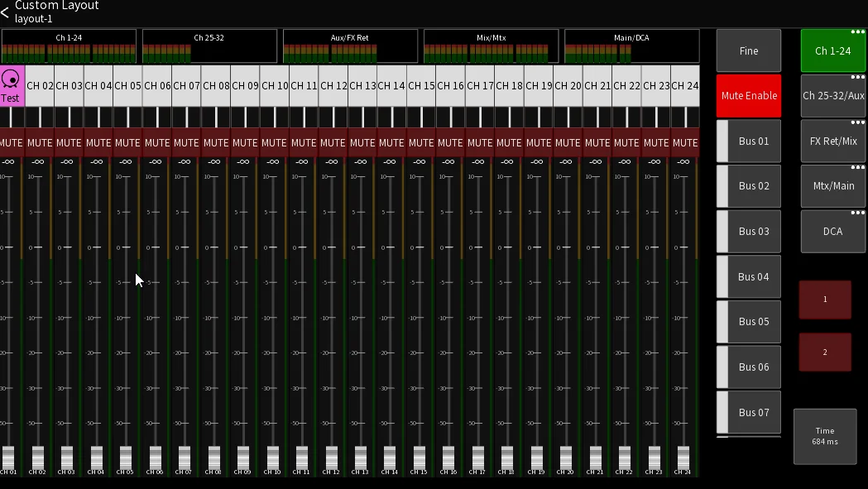This screenshot has height=489, width=868.
Task: Toggle the Fine adjustment button
Action: coord(749,51)
